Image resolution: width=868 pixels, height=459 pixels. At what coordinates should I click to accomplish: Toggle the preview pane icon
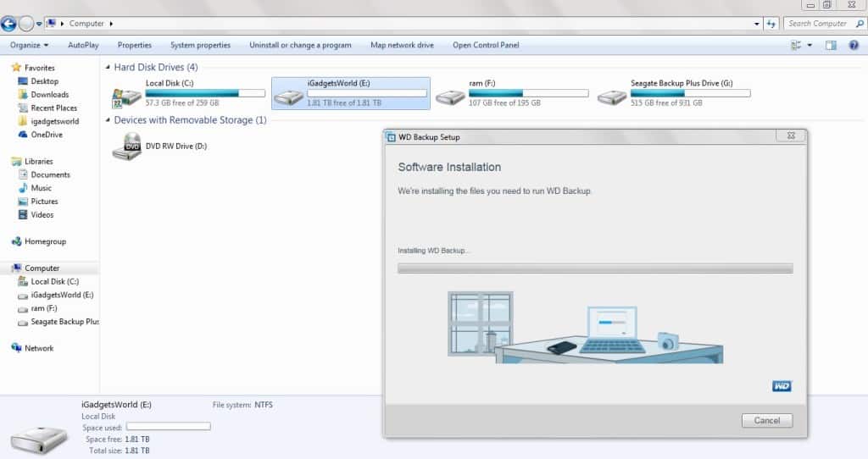click(831, 46)
